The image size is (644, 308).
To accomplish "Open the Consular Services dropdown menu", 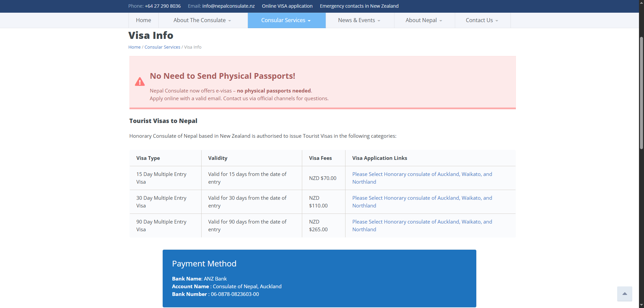I will point(286,20).
